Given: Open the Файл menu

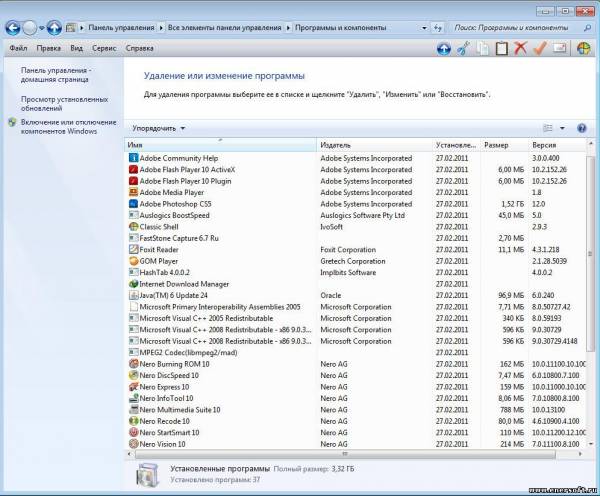Looking at the screenshot, I should click(x=18, y=48).
